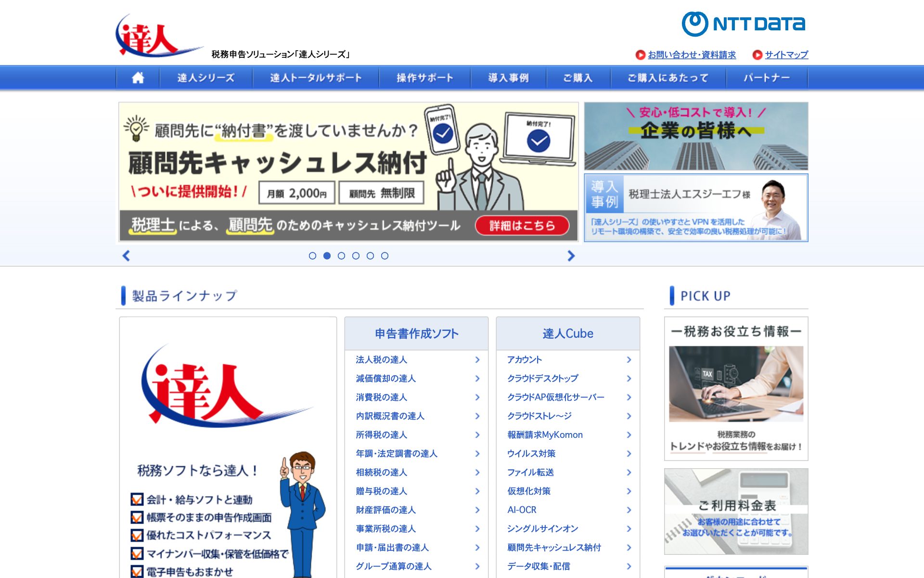The height and width of the screenshot is (578, 924).
Task: Open 申請・届出書の達人 link
Action: click(392, 548)
